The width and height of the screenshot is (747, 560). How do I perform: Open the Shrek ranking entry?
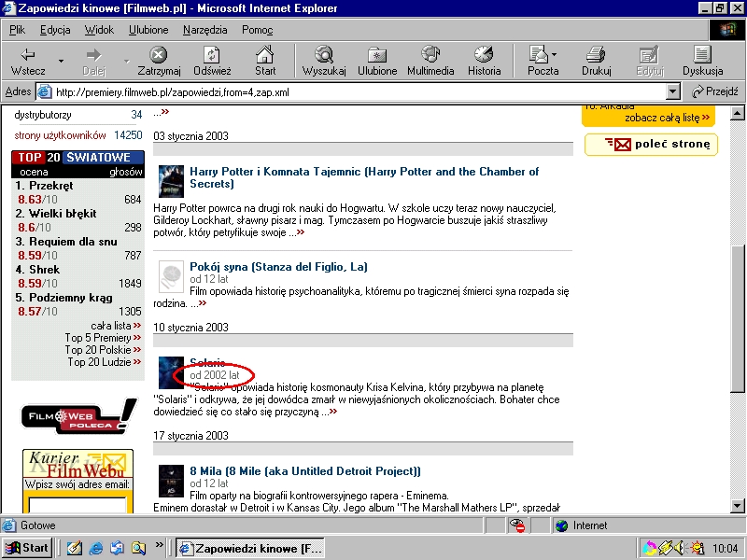tap(44, 270)
